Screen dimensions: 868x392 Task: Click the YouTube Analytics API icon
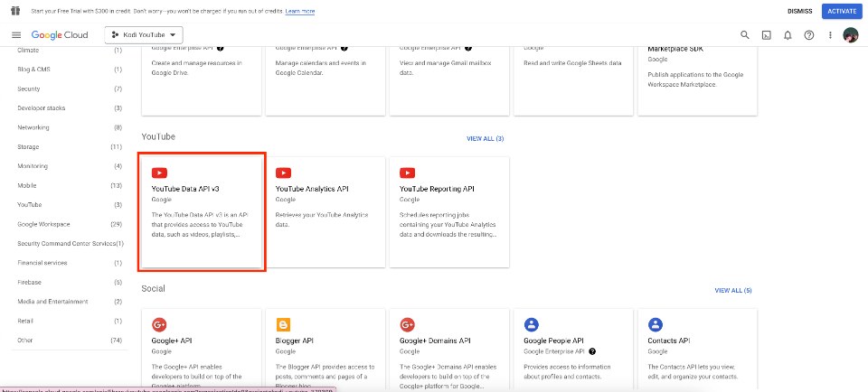pos(283,173)
